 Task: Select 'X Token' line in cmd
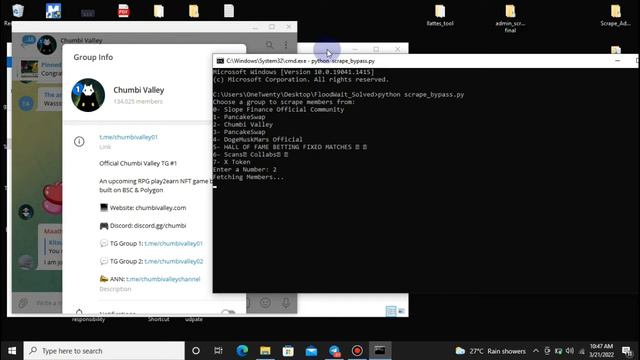click(x=231, y=162)
